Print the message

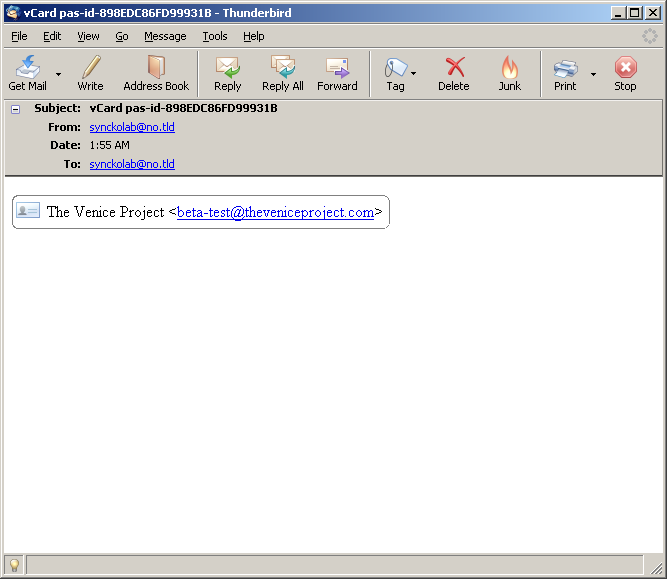[x=565, y=73]
